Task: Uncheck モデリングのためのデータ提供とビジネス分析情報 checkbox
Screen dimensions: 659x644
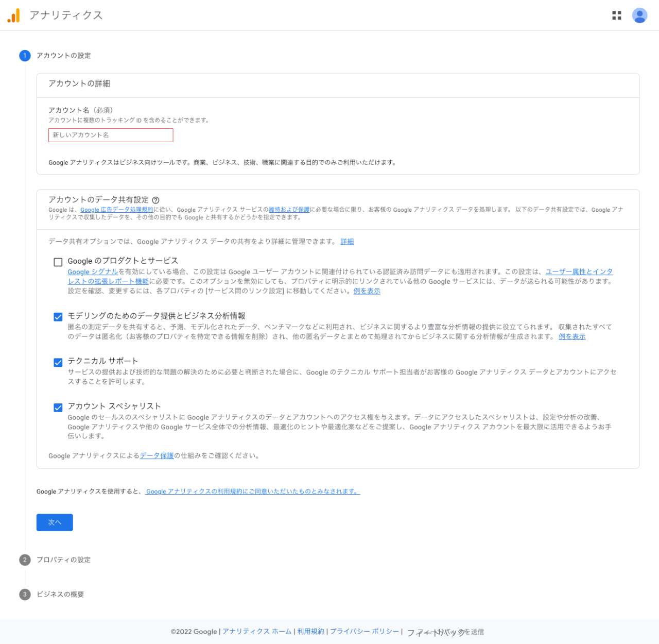Action: [x=58, y=317]
